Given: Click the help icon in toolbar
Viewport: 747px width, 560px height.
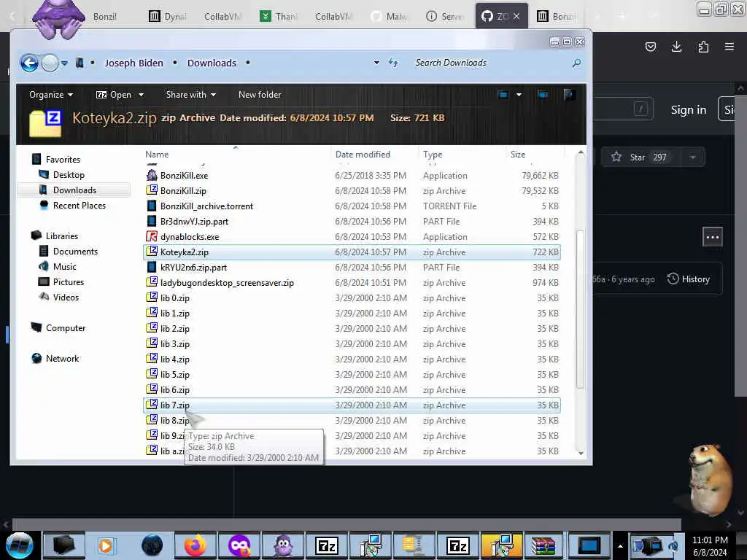Looking at the screenshot, I should coord(568,95).
